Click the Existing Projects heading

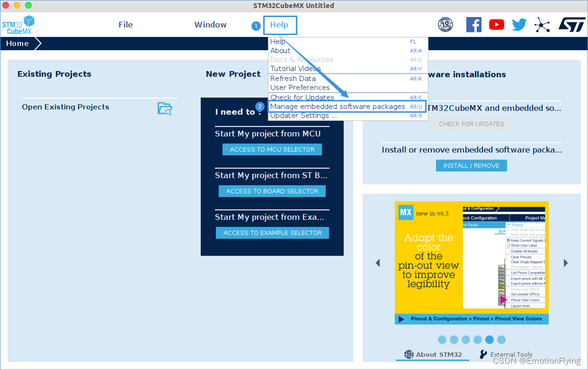click(54, 74)
